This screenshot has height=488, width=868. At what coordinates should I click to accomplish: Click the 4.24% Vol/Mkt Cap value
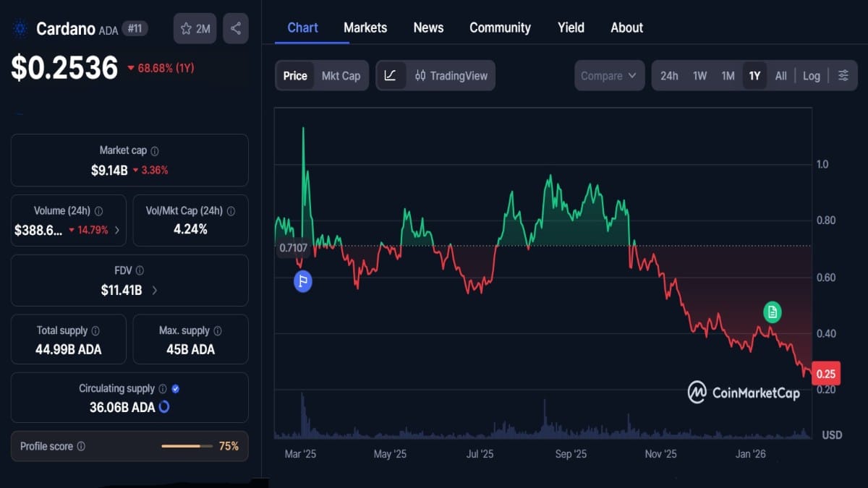(x=190, y=229)
